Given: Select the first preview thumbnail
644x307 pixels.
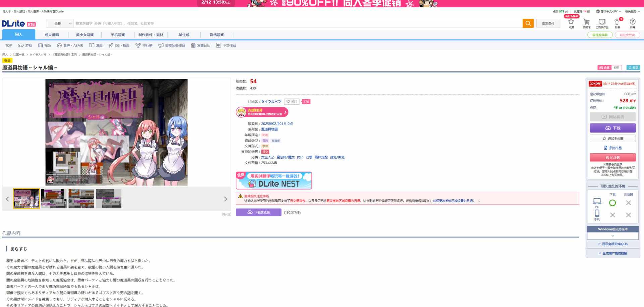Looking at the screenshot, I should (x=26, y=199).
